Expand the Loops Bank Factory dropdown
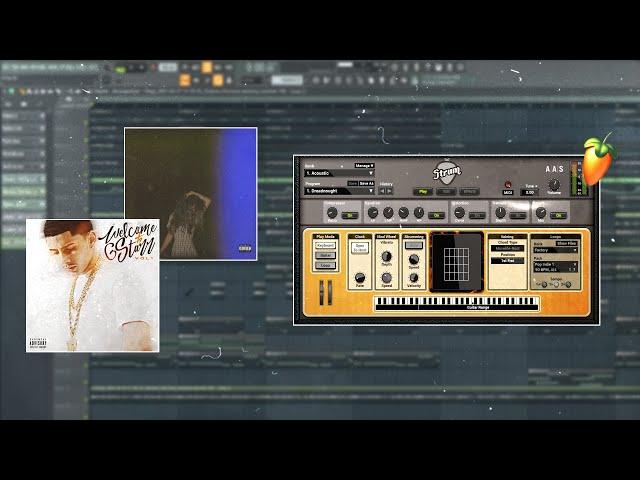The height and width of the screenshot is (480, 640). pyautogui.click(x=555, y=250)
